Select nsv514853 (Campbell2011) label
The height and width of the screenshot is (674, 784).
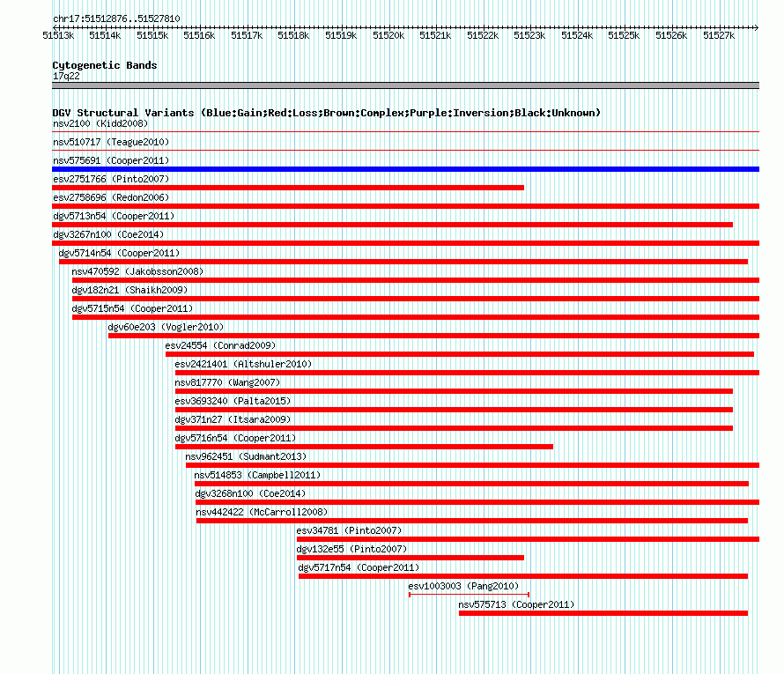click(257, 475)
